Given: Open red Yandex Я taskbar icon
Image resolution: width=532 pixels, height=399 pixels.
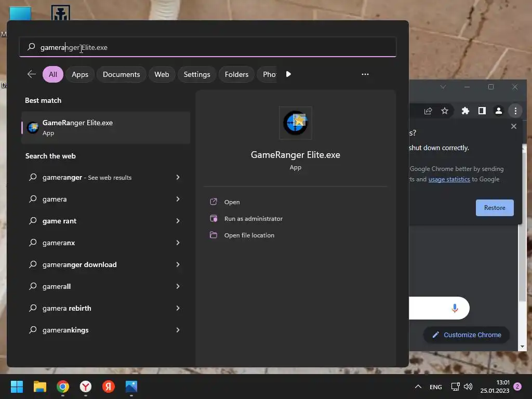Looking at the screenshot, I should pos(109,387).
